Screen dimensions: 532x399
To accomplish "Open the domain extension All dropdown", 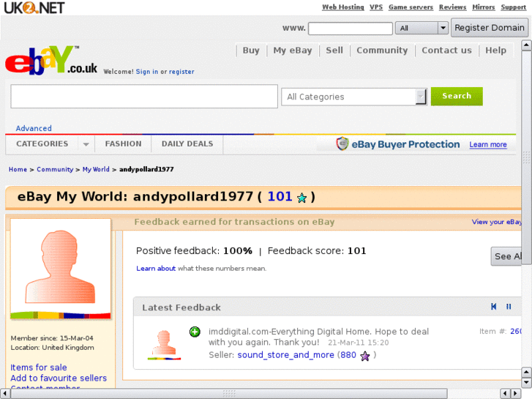I will (422, 28).
